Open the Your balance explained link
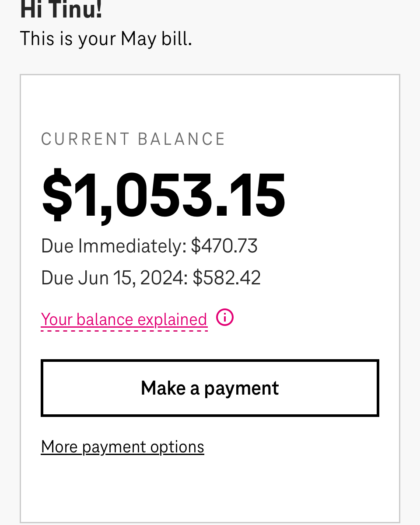 tap(124, 320)
